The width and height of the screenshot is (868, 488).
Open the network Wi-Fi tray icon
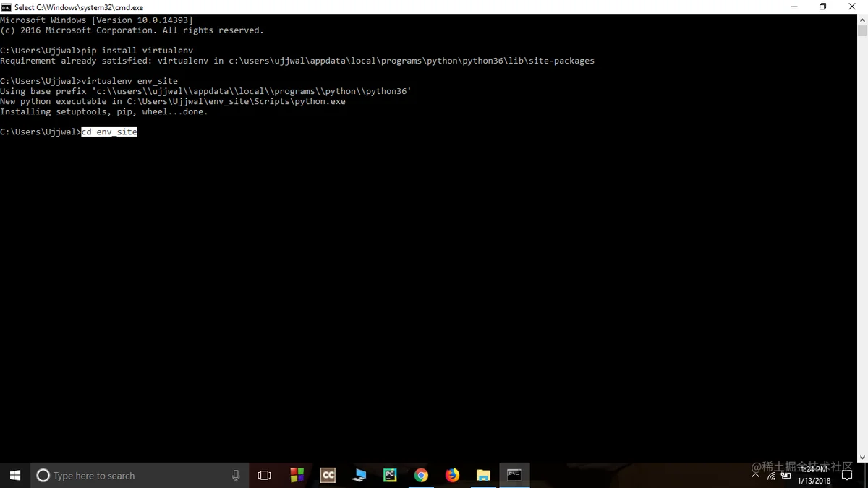771,476
